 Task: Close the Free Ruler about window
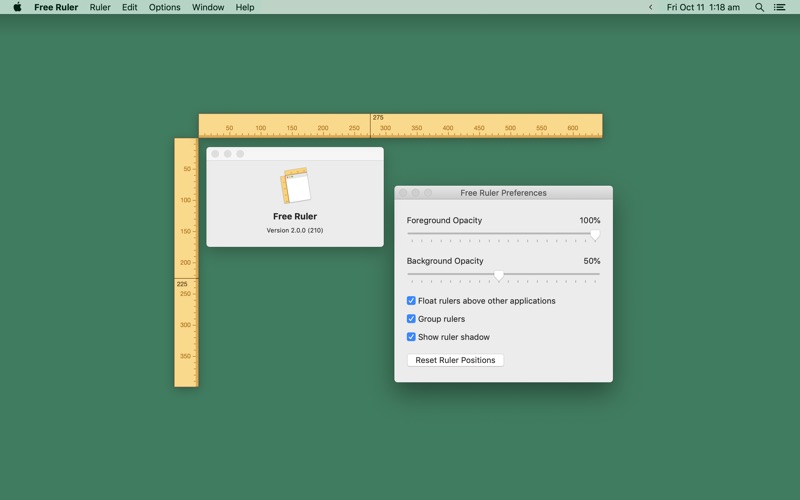tap(215, 154)
